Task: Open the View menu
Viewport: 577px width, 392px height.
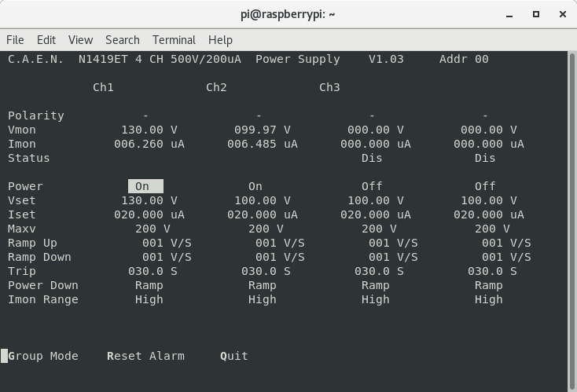Action: [x=80, y=40]
